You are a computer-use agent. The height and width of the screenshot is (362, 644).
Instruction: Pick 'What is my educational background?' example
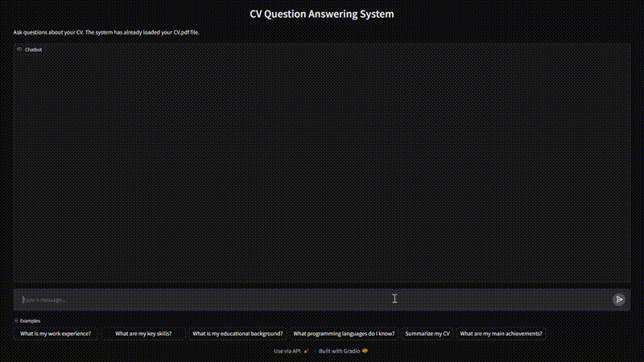(x=237, y=333)
